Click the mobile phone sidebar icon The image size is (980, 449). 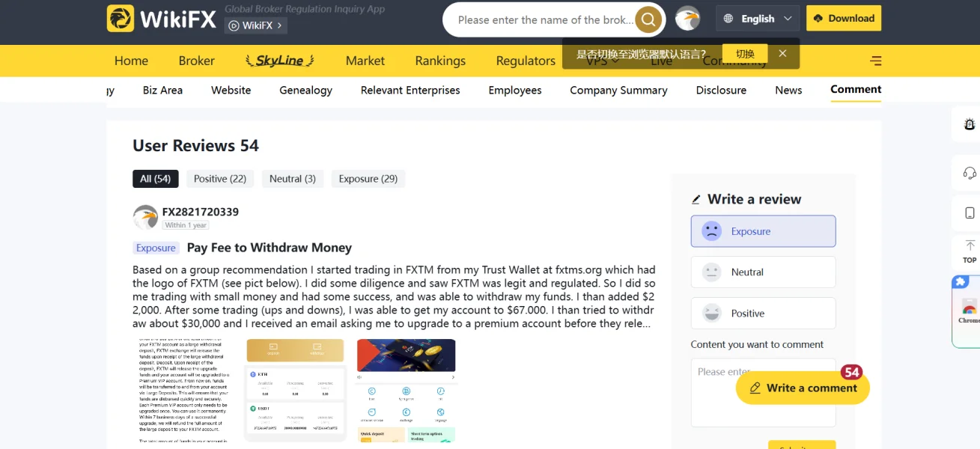970,213
